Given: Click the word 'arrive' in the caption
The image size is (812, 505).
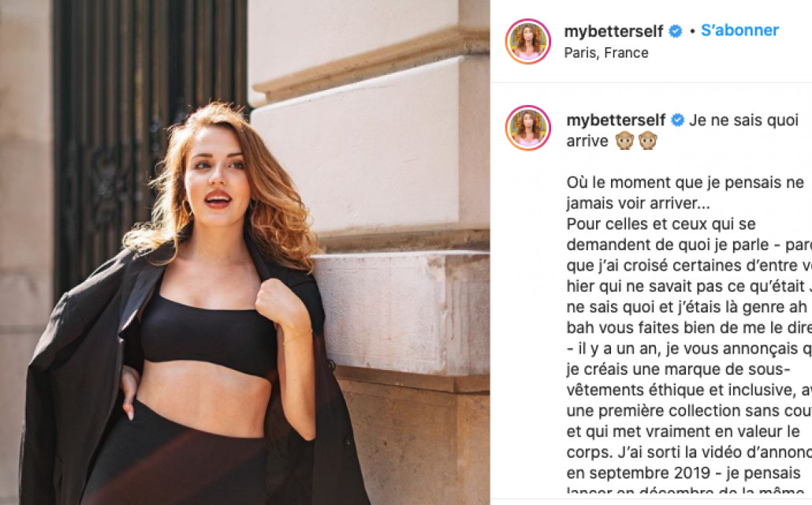Looking at the screenshot, I should click(587, 141).
